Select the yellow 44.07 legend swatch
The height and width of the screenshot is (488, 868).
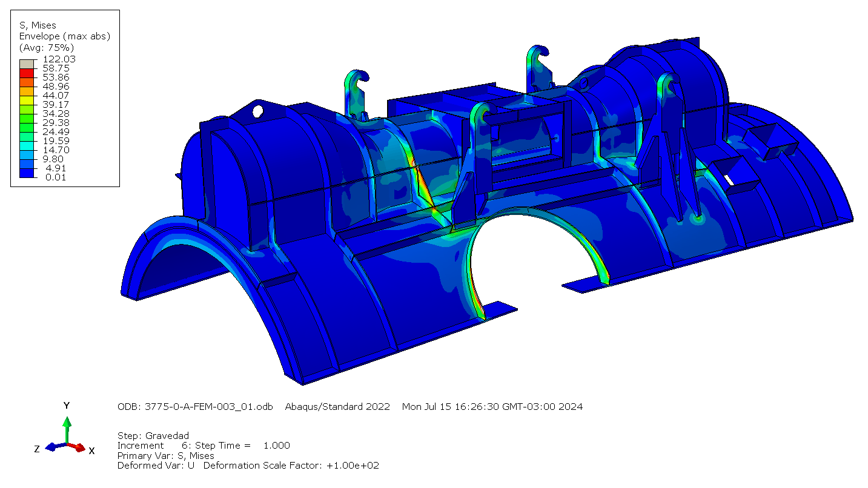[x=27, y=99]
